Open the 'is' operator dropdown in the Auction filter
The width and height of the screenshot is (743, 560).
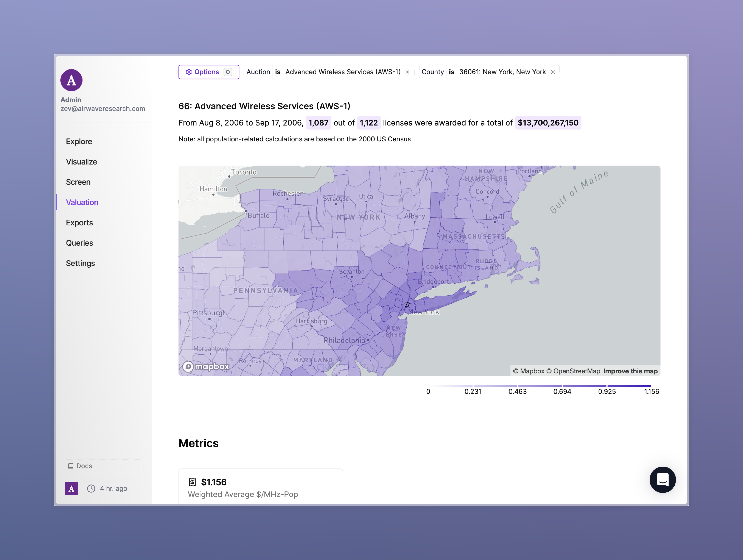click(277, 72)
